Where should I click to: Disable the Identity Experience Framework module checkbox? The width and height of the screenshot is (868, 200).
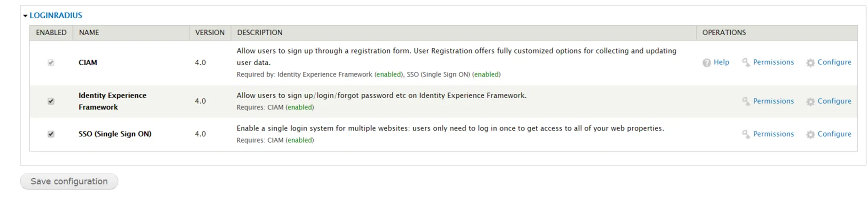pos(51,101)
